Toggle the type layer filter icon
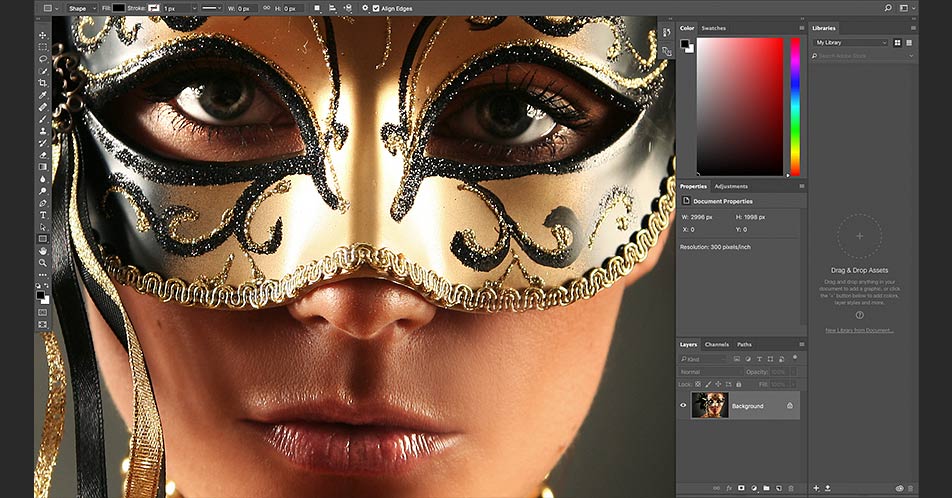The height and width of the screenshot is (498, 952). point(759,359)
